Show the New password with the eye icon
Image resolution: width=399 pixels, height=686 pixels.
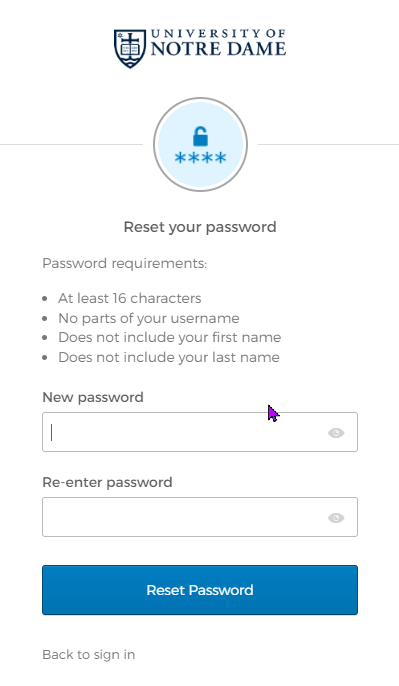click(336, 433)
